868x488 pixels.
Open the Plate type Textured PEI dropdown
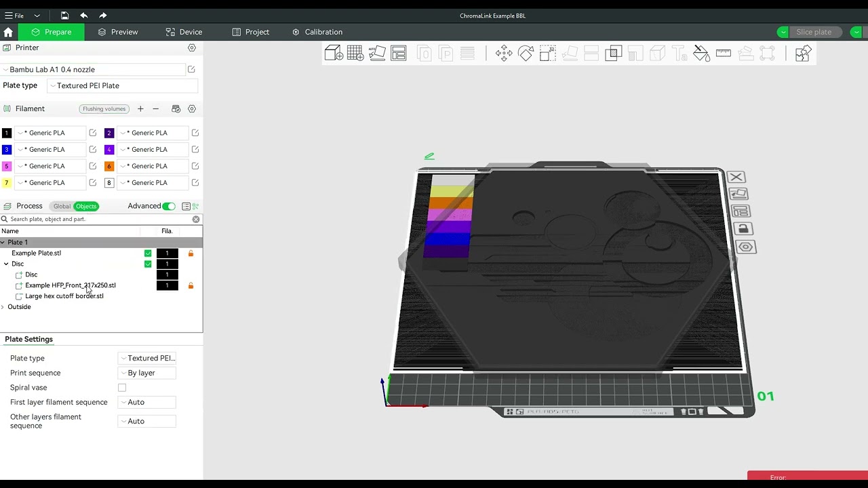[123, 86]
